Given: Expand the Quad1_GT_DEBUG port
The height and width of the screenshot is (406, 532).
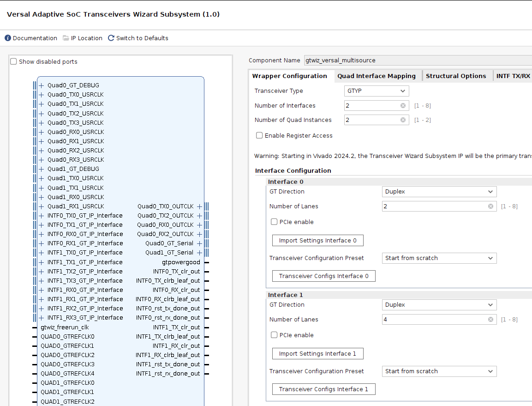Looking at the screenshot, I should click(x=42, y=169).
